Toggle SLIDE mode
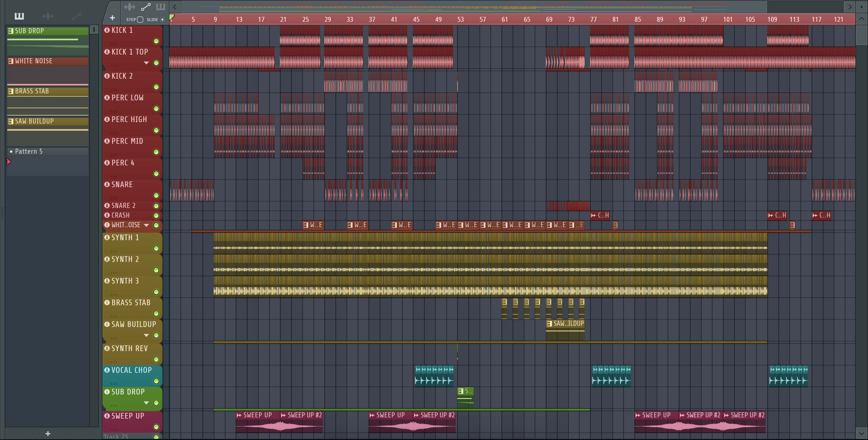The width and height of the screenshot is (868, 440). pyautogui.click(x=162, y=20)
